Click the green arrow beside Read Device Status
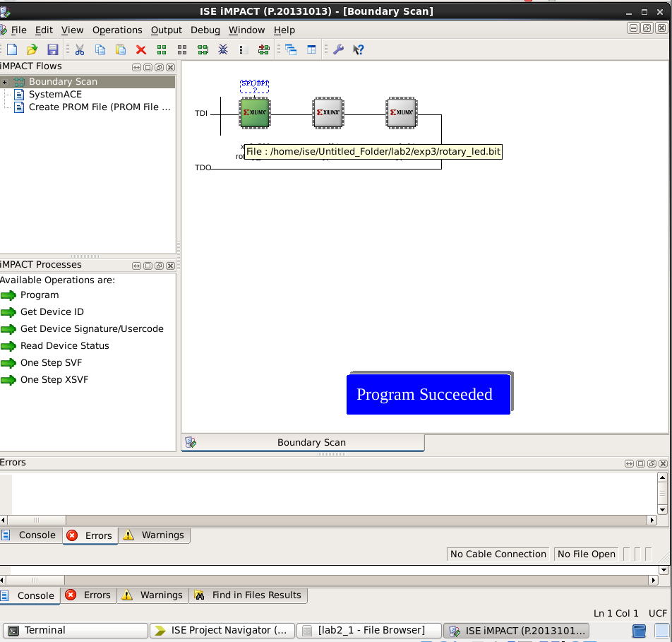This screenshot has width=672, height=642. point(8,346)
